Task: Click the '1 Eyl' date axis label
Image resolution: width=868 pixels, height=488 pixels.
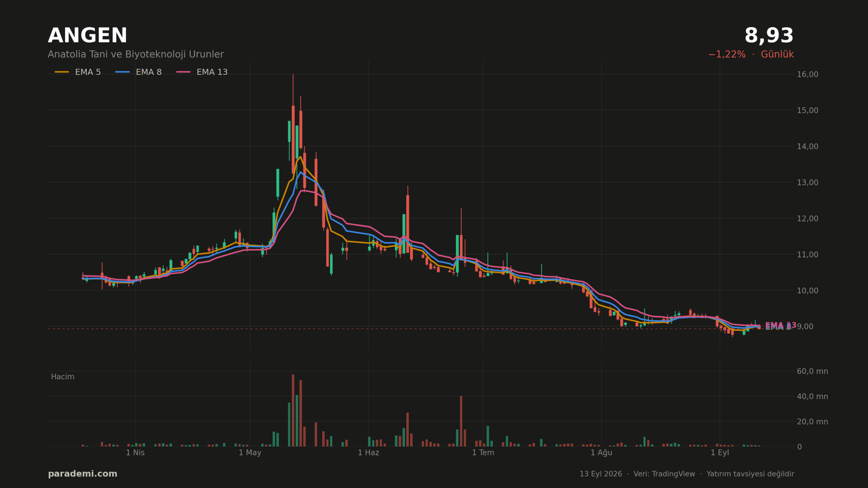Action: click(720, 453)
